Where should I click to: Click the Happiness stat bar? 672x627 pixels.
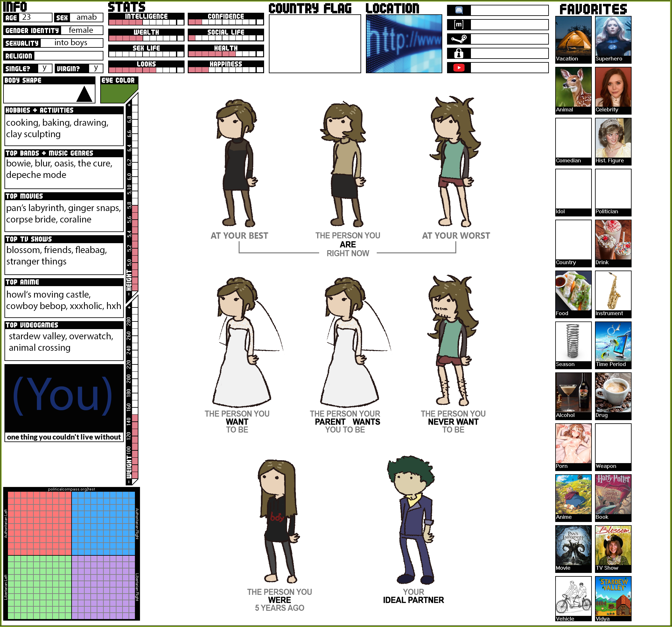pyautogui.click(x=226, y=70)
